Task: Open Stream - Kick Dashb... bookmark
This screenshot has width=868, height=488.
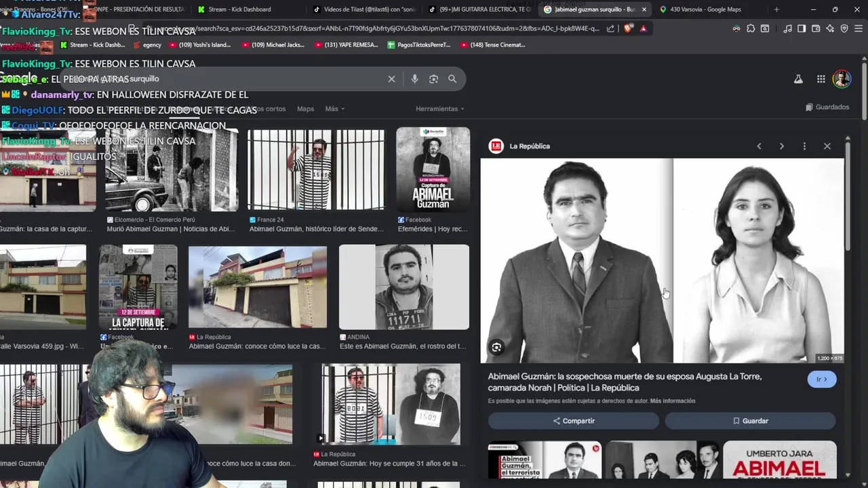Action: (x=92, y=45)
